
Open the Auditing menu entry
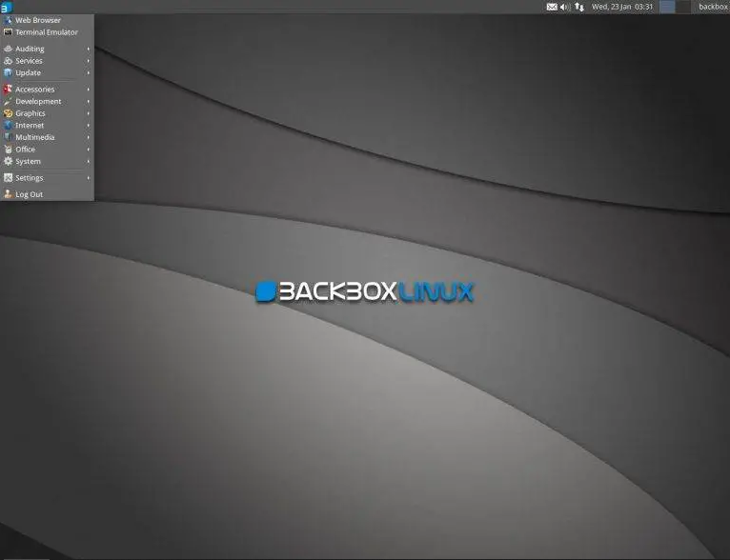pos(47,49)
